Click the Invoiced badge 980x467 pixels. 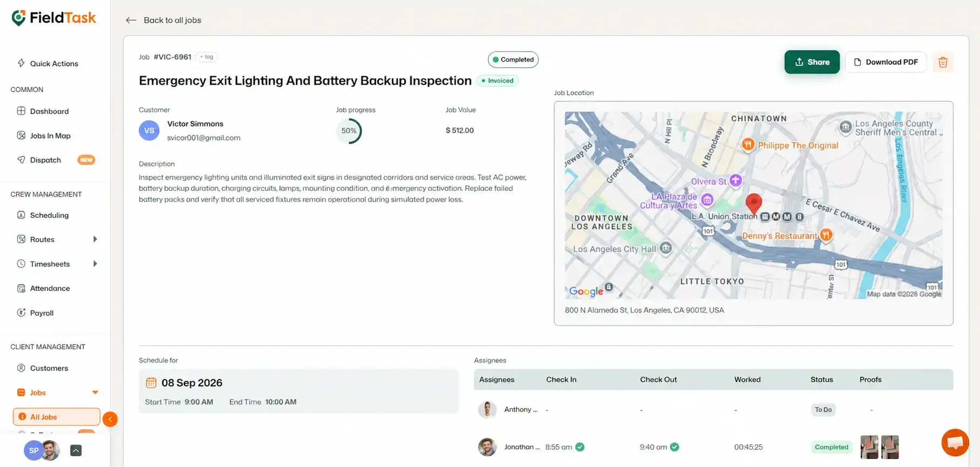tap(498, 80)
